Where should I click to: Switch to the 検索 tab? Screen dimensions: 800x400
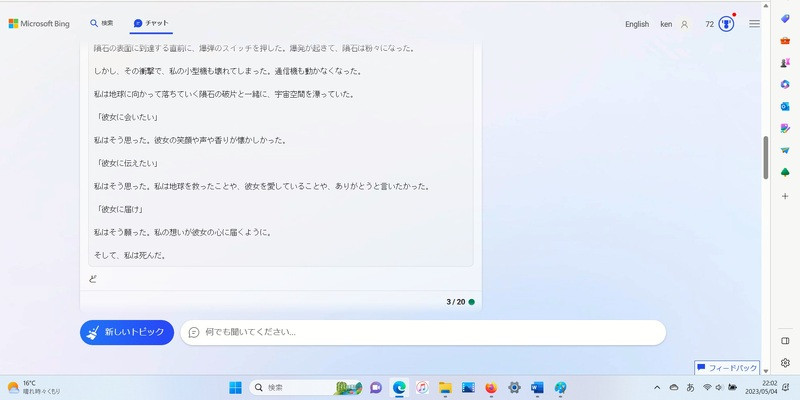click(x=101, y=23)
